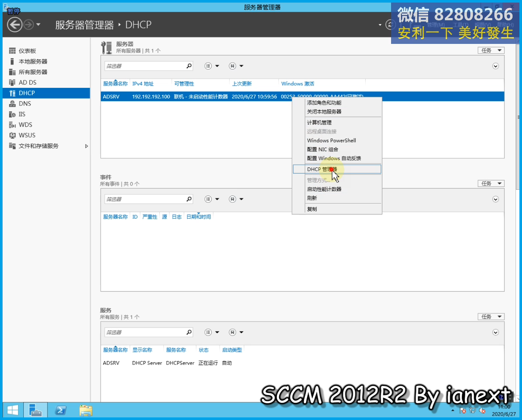Expand events panel chevron button
Image resolution: width=522 pixels, height=420 pixels.
pos(495,199)
